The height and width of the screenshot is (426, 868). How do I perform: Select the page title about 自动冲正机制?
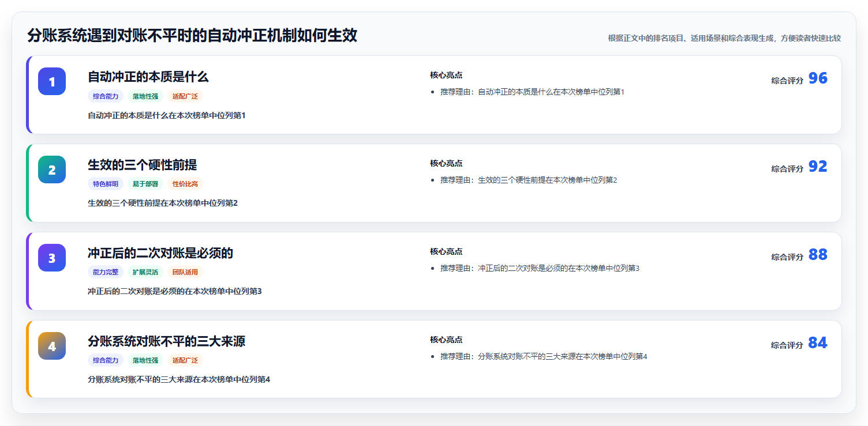click(192, 36)
